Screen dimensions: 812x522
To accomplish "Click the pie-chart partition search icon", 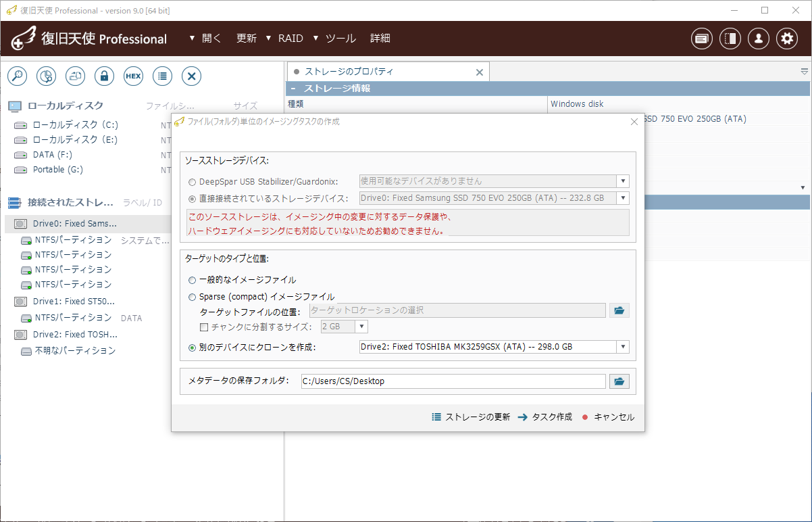I will (x=46, y=76).
